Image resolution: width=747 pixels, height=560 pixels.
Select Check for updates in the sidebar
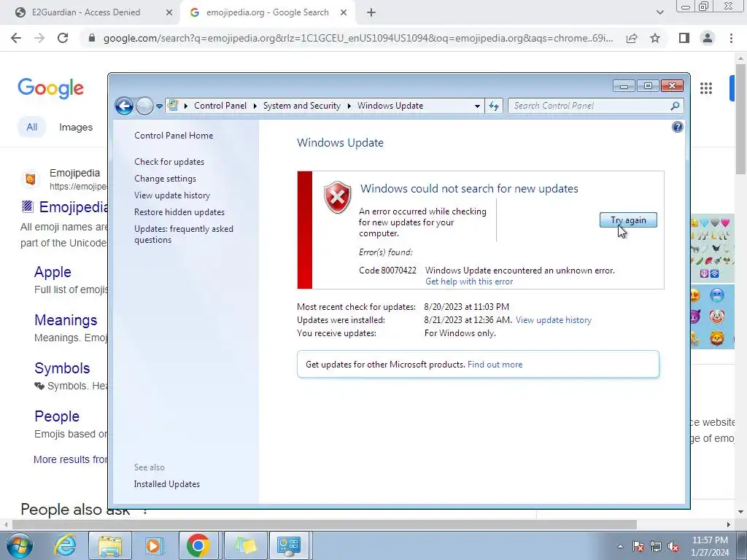tap(169, 161)
